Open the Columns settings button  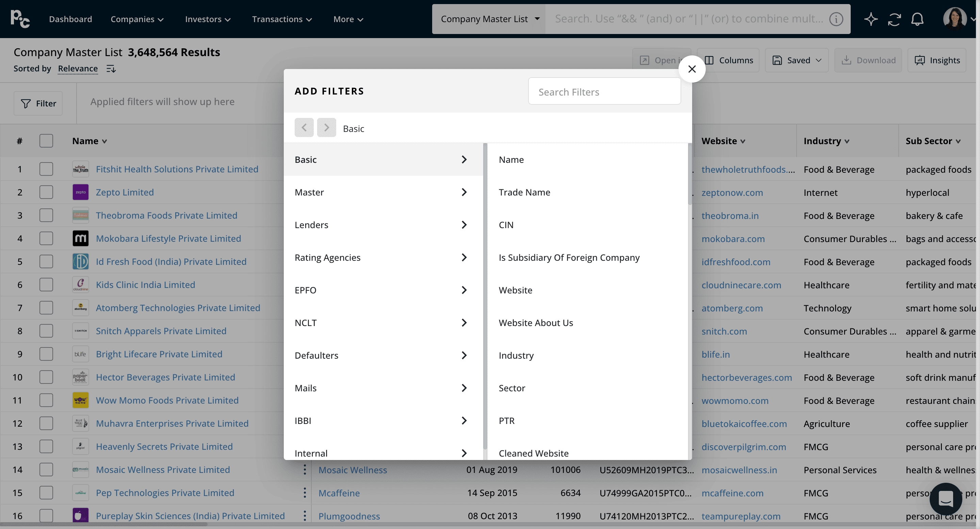click(728, 60)
